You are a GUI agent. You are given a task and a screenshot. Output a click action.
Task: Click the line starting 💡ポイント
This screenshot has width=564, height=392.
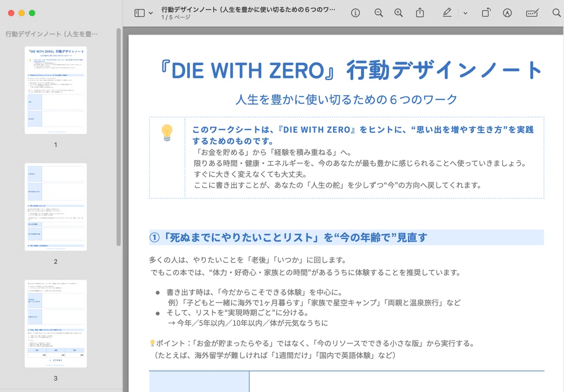(312, 344)
